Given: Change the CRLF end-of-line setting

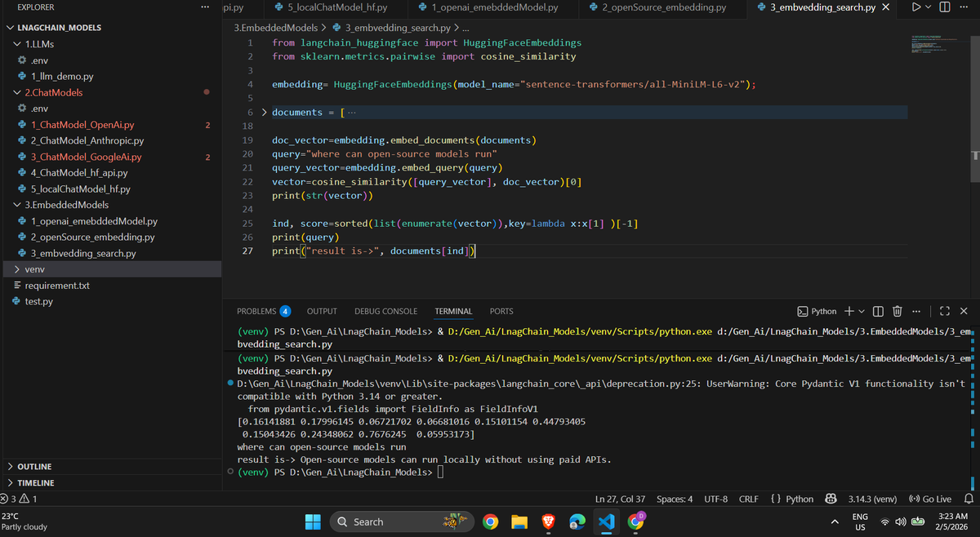Looking at the screenshot, I should [x=749, y=499].
